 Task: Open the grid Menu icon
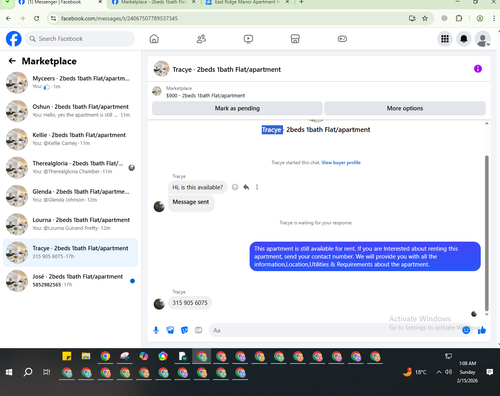[x=445, y=39]
